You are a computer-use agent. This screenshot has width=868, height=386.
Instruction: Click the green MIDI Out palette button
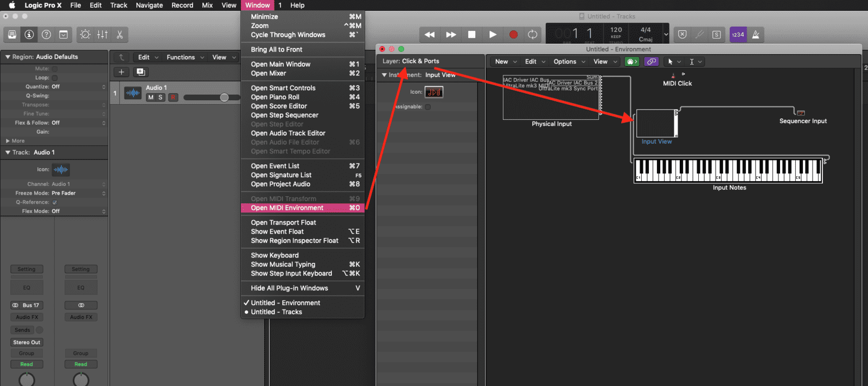(x=632, y=62)
